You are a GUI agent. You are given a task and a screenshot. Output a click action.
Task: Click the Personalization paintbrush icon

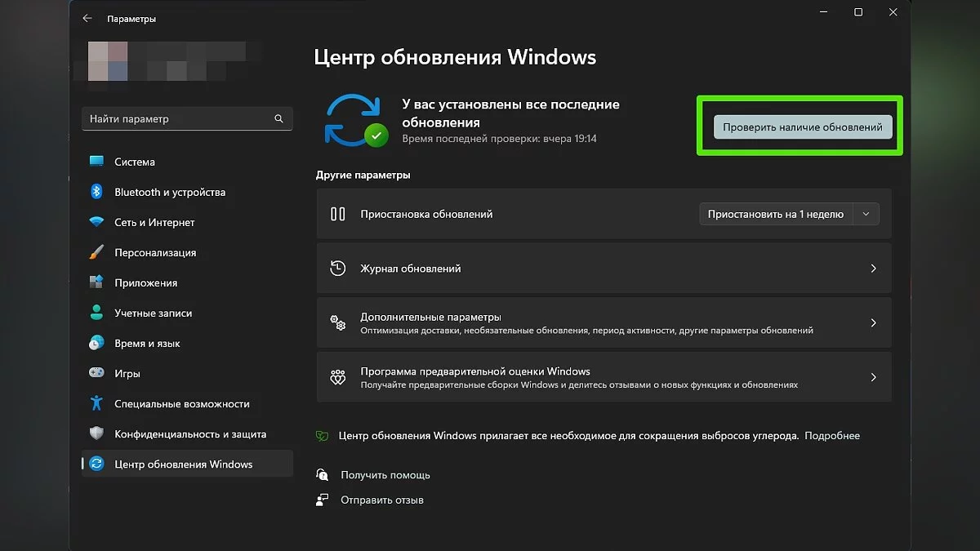pos(97,252)
